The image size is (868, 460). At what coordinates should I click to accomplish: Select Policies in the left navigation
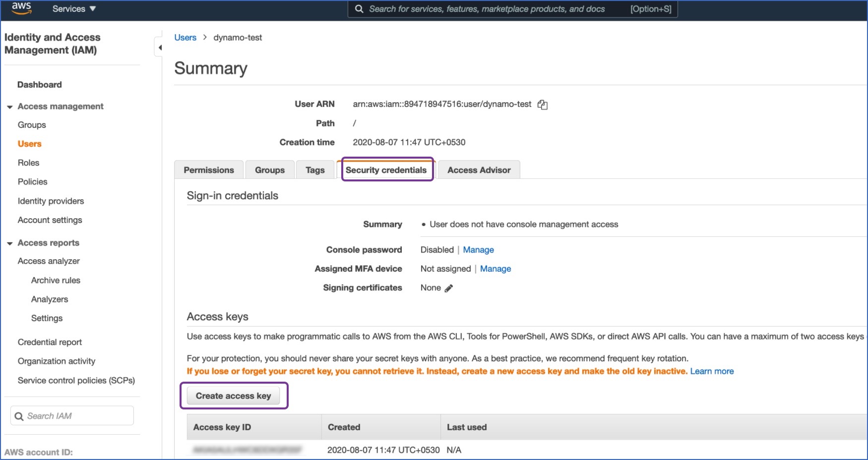pos(32,181)
